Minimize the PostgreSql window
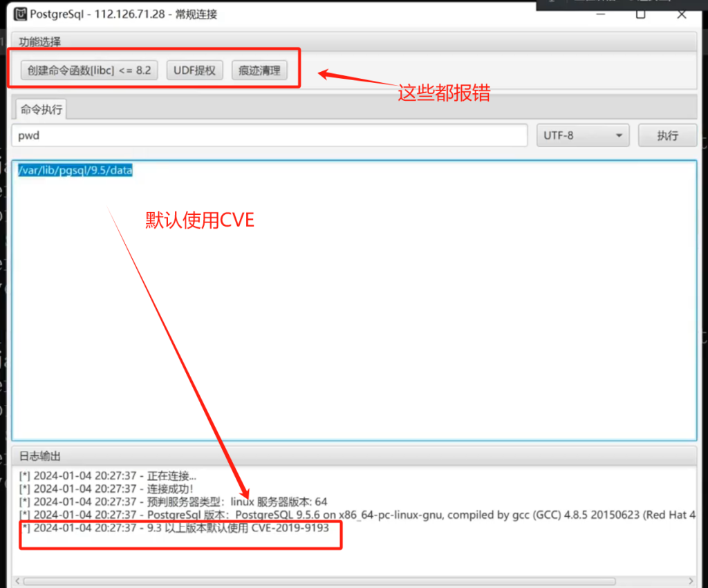 click(x=601, y=15)
